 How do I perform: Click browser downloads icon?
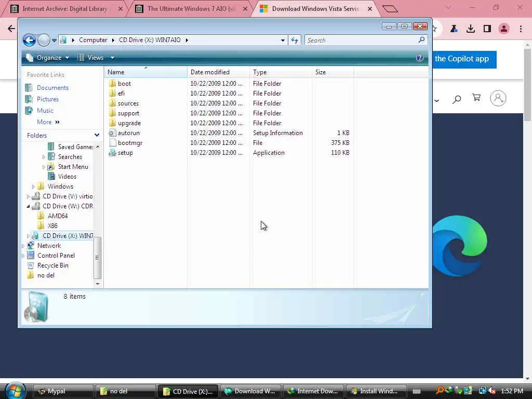(x=470, y=29)
